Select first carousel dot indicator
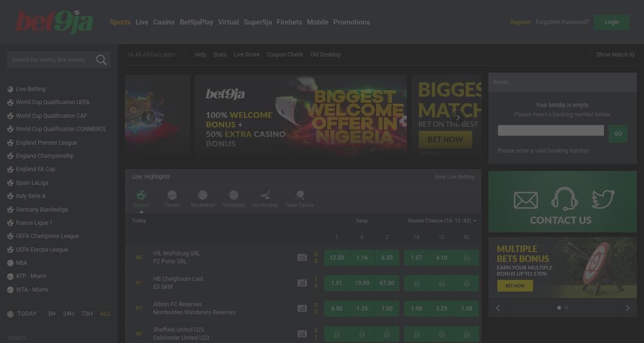Screen dimensions: 644x343 click(559, 308)
